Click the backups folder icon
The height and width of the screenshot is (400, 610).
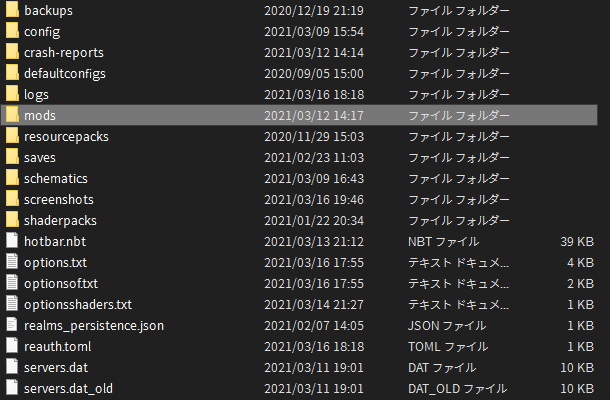pos(12,10)
